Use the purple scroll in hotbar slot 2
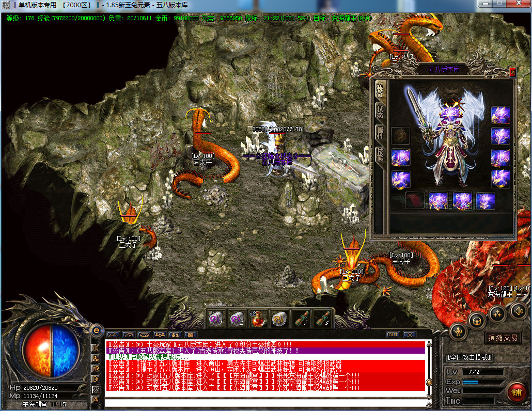Screen dimensions: 532x411 (237, 319)
